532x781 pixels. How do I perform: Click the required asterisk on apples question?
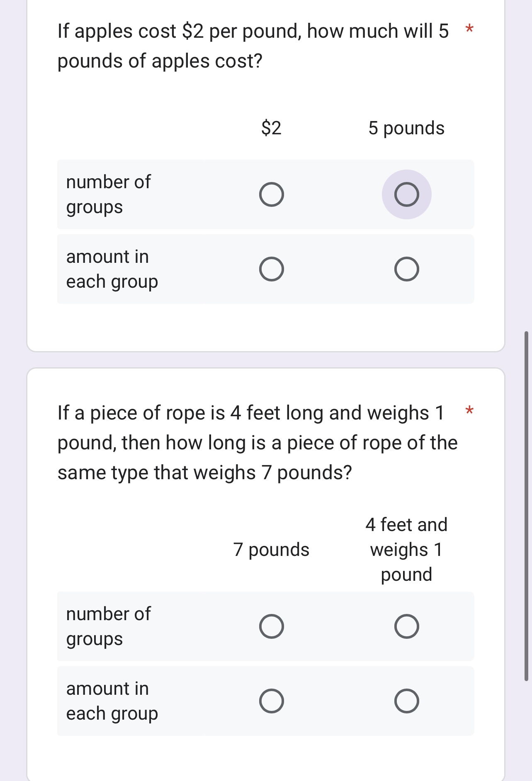point(469,30)
